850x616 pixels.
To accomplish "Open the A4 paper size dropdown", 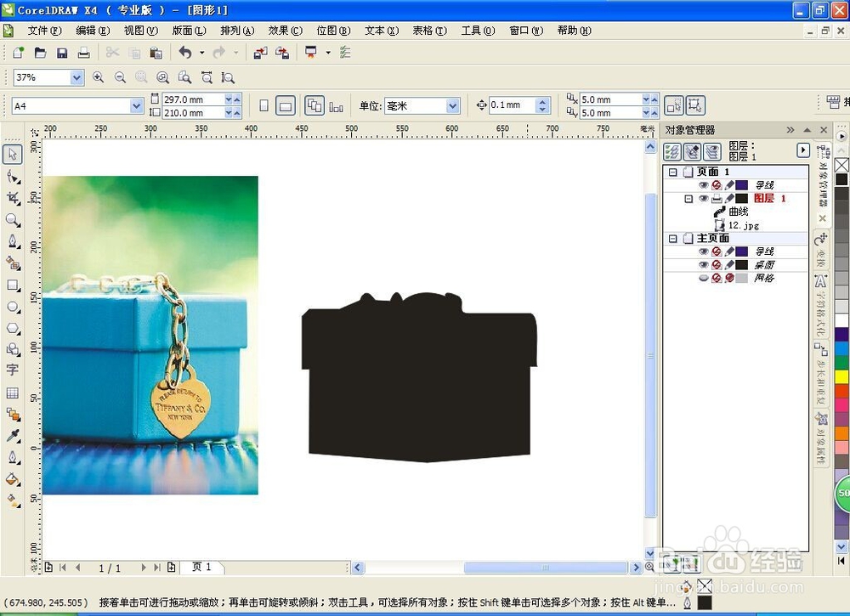I will (x=137, y=106).
